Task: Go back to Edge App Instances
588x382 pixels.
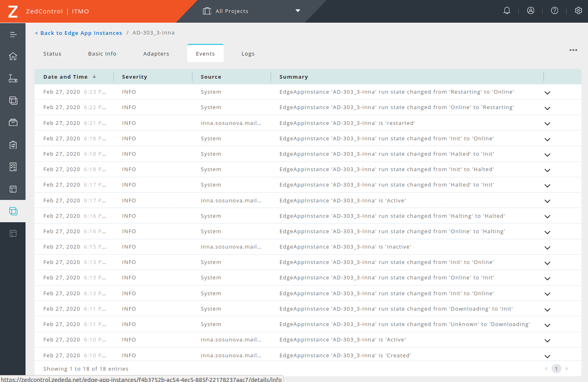Action: (79, 33)
